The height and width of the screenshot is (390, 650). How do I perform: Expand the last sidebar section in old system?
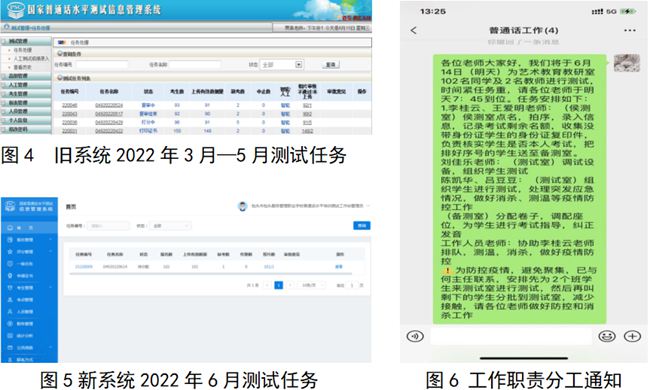[26, 129]
